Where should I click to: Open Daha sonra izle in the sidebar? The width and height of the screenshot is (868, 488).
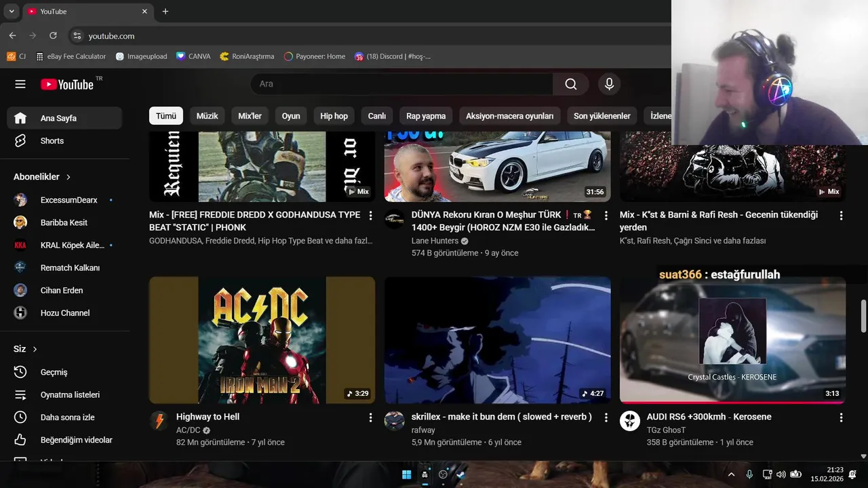point(64,418)
